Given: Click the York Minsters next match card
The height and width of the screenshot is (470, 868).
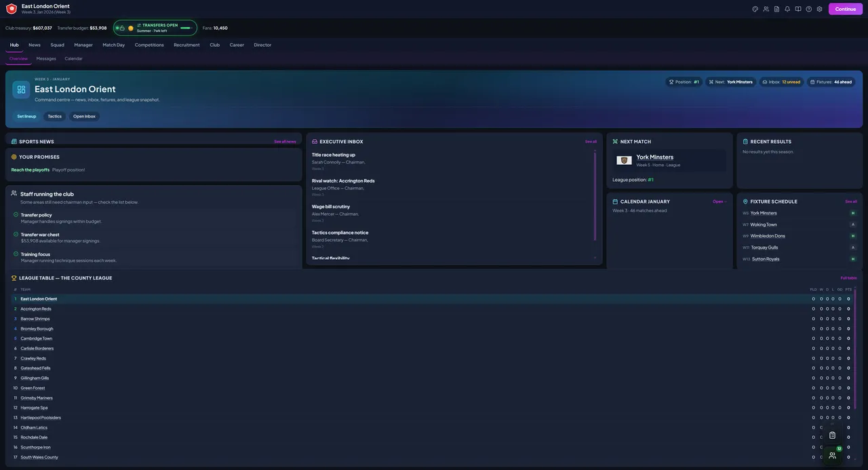Looking at the screenshot, I should [669, 161].
